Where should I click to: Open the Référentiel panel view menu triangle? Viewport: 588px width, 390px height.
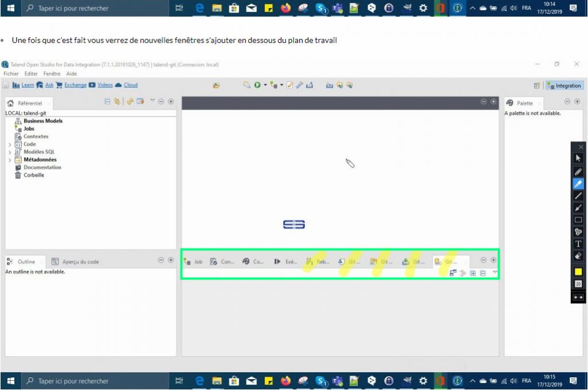152,100
